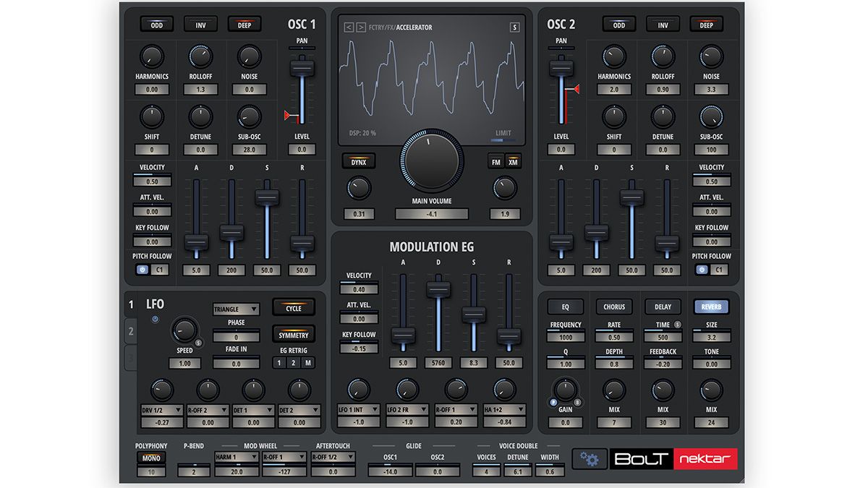The width and height of the screenshot is (868, 488).
Task: Toggle LFO CYCLE button
Action: click(x=294, y=308)
